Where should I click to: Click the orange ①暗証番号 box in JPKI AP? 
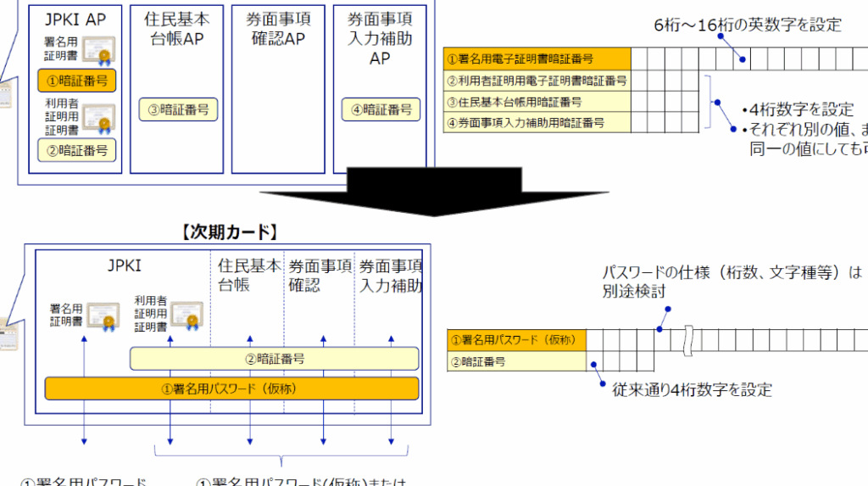(77, 81)
